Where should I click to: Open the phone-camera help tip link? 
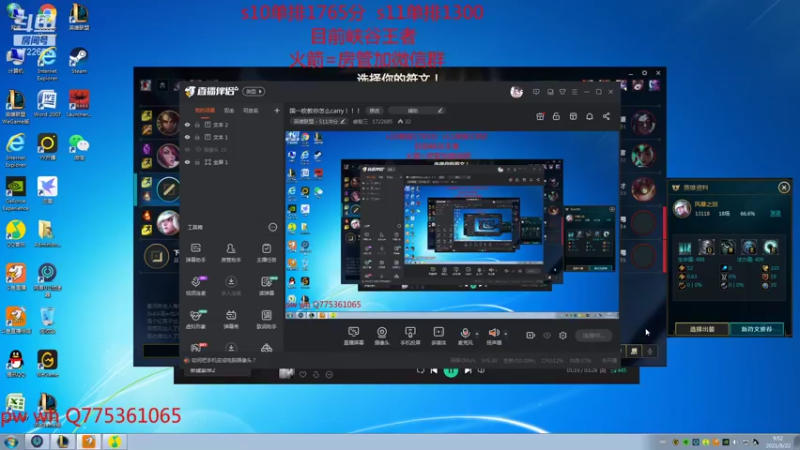[x=224, y=360]
